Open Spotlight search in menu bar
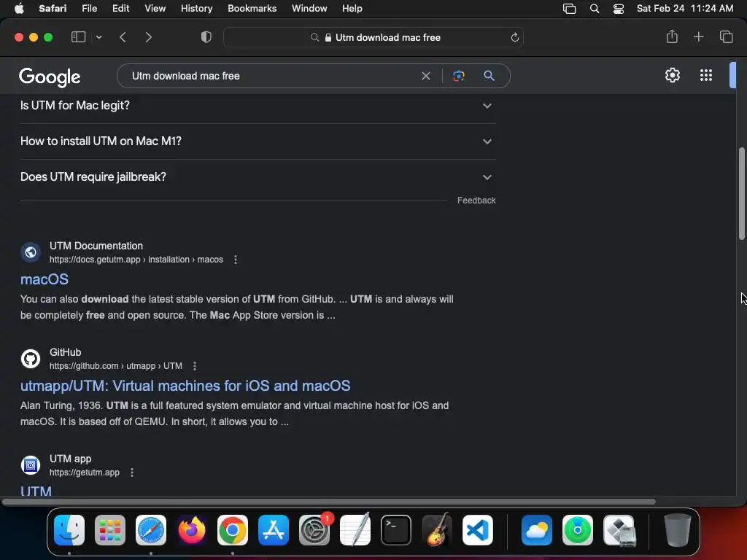Screen dimensions: 747x560 coord(595,9)
